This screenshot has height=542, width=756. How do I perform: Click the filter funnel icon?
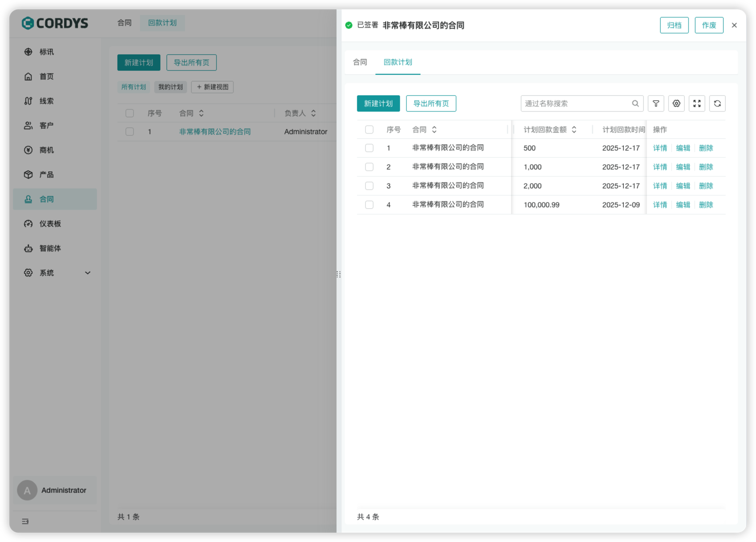pos(656,103)
